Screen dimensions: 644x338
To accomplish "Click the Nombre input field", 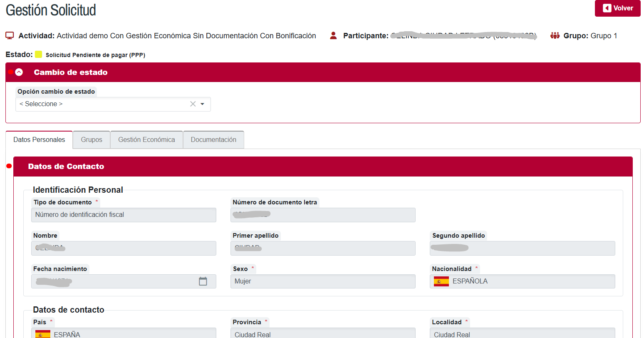I will [124, 248].
